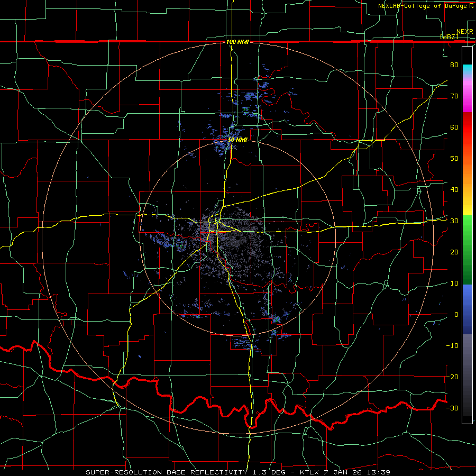The image size is (476, 476).
Task: Click the 20 value on the dBZ scale
Action: [x=454, y=252]
